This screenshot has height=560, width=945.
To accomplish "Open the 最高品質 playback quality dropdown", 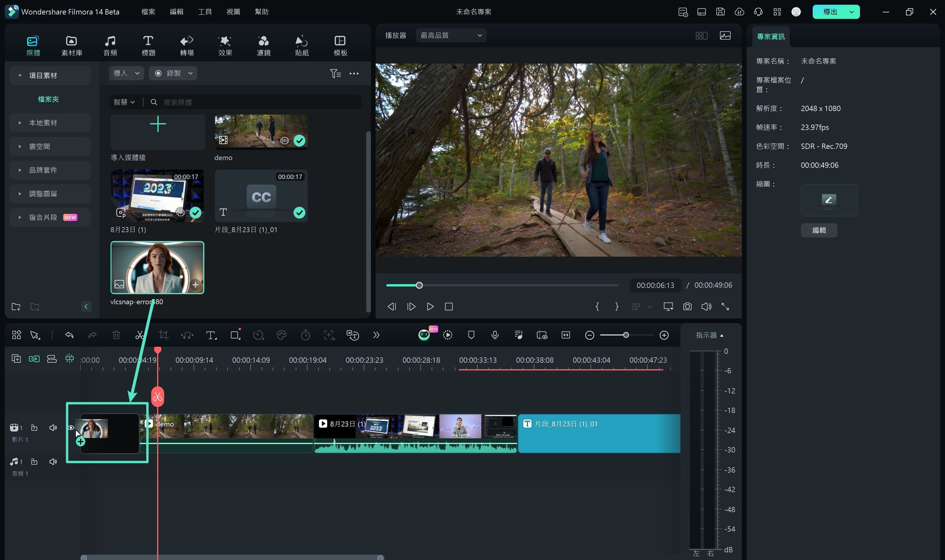I will tap(451, 35).
